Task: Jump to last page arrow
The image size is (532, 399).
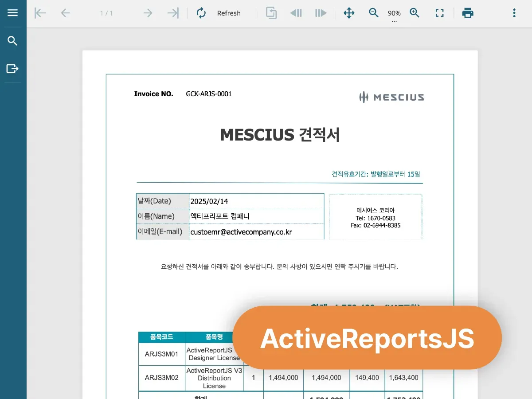Action: (x=173, y=13)
